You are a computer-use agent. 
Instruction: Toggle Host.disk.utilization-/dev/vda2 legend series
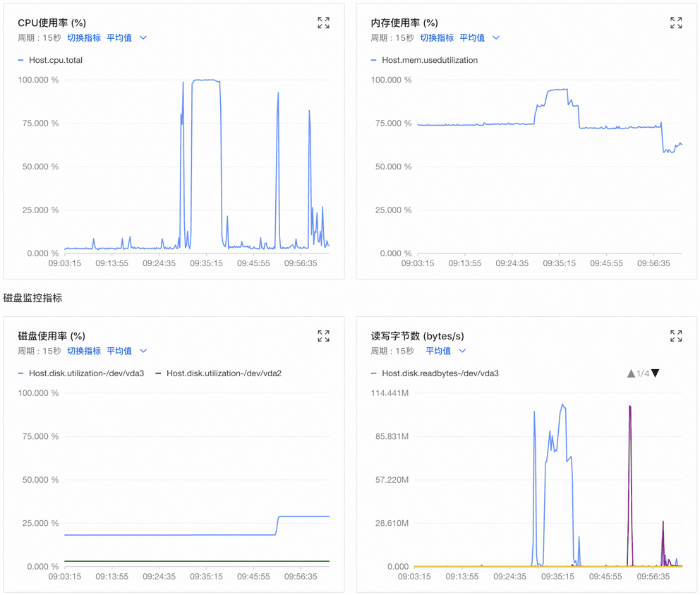pos(218,373)
